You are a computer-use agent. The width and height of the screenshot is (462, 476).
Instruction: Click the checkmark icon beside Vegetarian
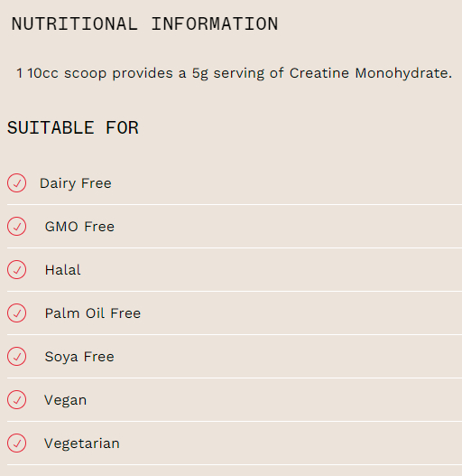[x=16, y=443]
